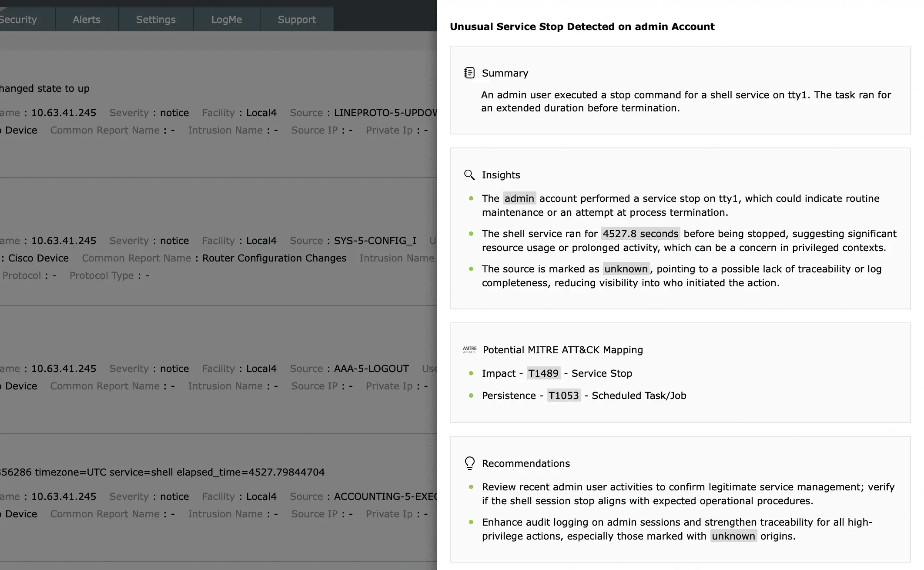Image resolution: width=924 pixels, height=570 pixels.
Task: Click the highlighted '4527.8 seconds' value
Action: click(x=641, y=234)
